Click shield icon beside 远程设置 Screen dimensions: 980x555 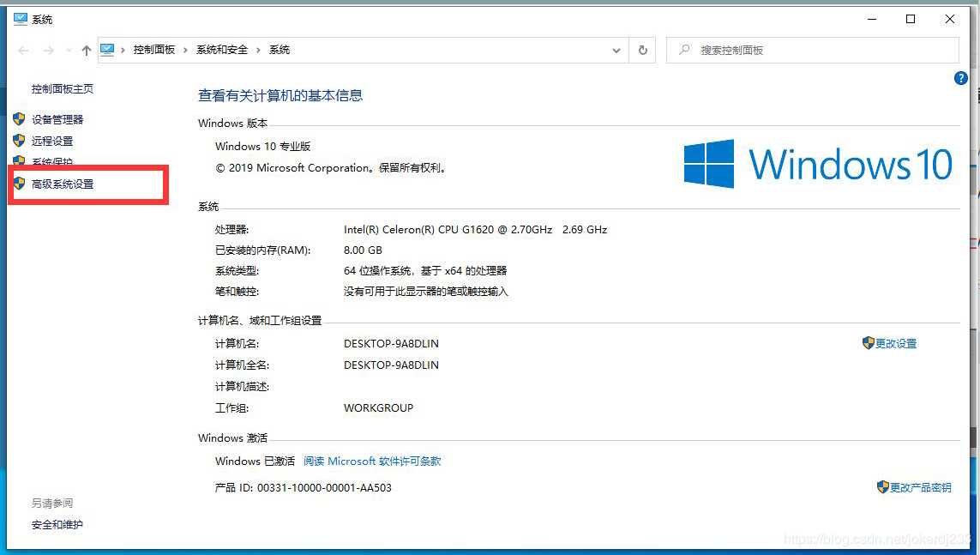19,141
